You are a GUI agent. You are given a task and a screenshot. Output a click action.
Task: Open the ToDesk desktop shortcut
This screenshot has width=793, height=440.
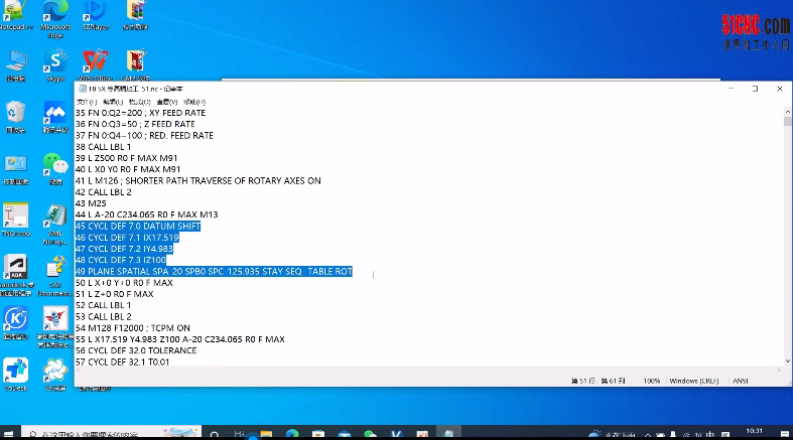pos(16,372)
